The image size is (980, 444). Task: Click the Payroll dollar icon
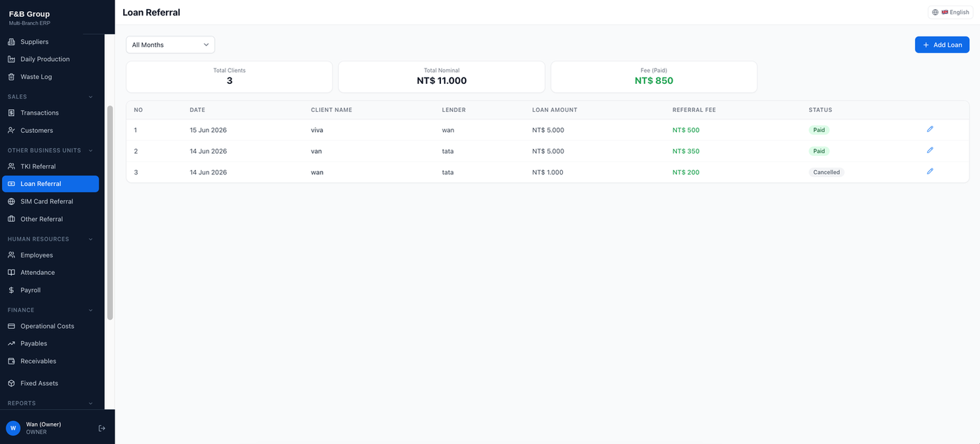coord(11,290)
